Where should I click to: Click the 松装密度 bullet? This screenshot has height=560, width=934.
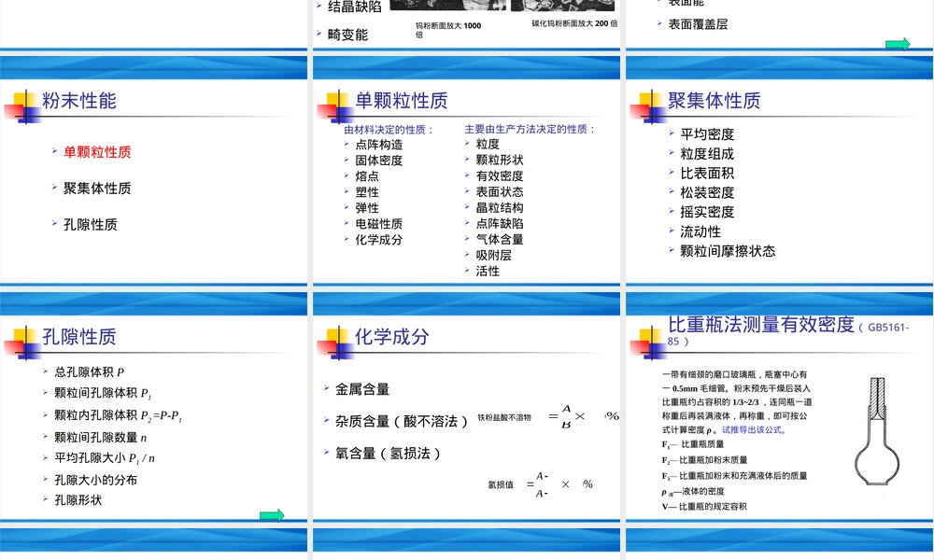(707, 193)
